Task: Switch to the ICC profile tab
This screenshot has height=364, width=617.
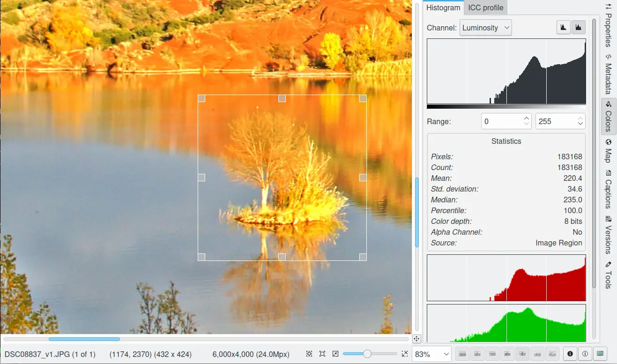Action: pos(485,7)
